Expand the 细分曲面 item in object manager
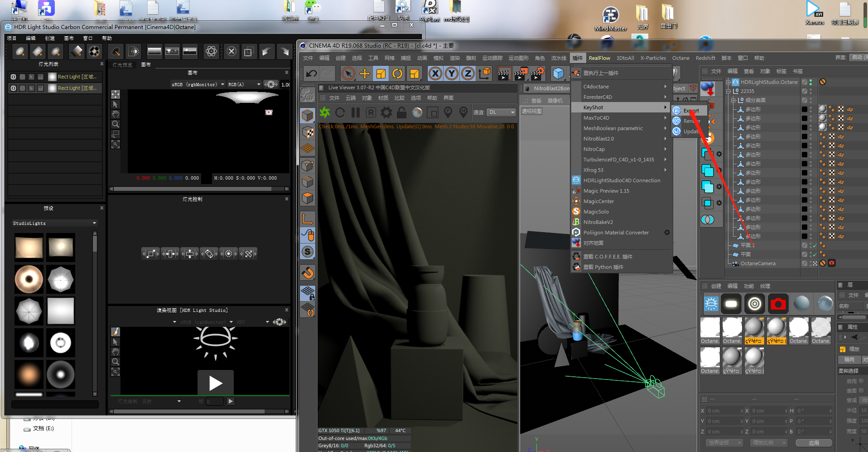Image resolution: width=868 pixels, height=452 pixels. pos(733,100)
